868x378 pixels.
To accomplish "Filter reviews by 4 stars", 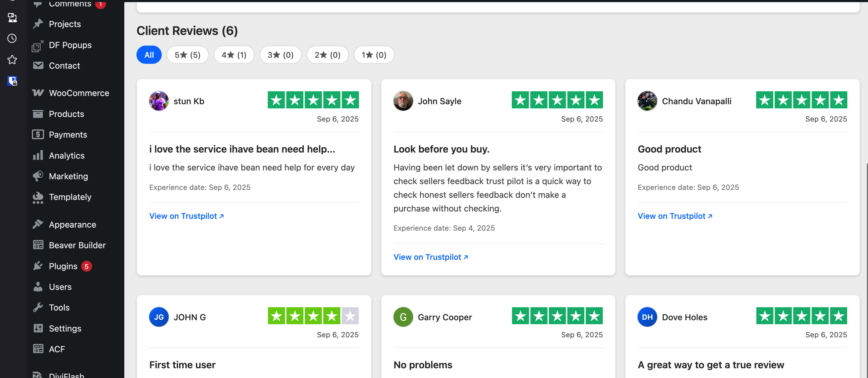I will pos(234,55).
